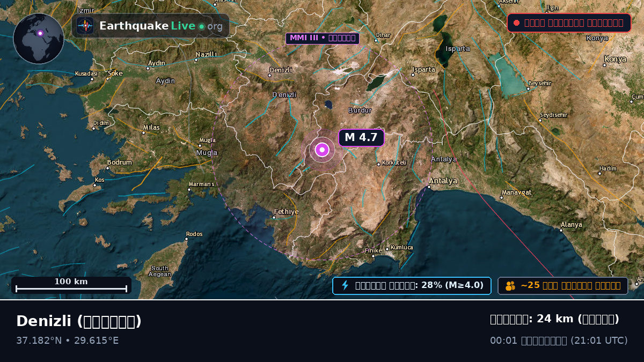
Task: Click Fethiye city dot on coast
Action: pos(274,217)
